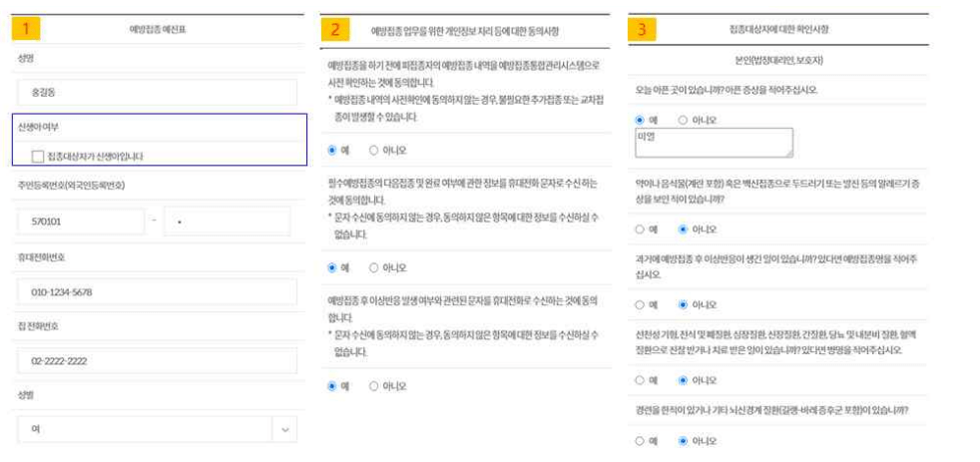Select 예 for adverse reaction text message consent
Screen dimensions: 980x462
click(332, 386)
